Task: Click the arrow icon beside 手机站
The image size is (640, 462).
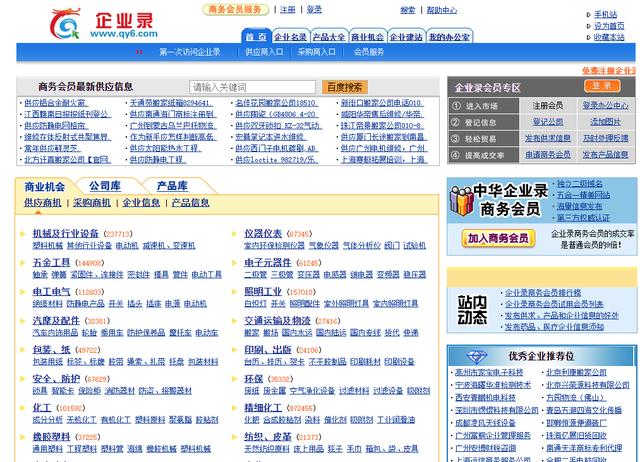Action: (588, 15)
